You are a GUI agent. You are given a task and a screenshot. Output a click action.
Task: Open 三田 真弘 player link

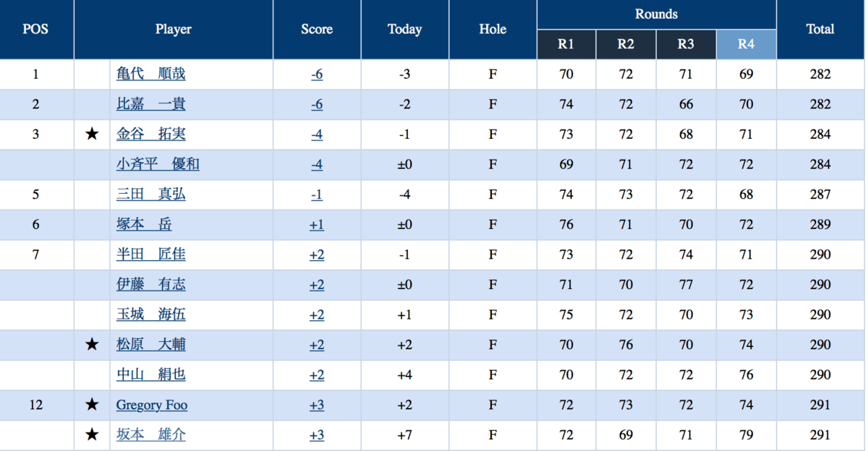(x=151, y=194)
